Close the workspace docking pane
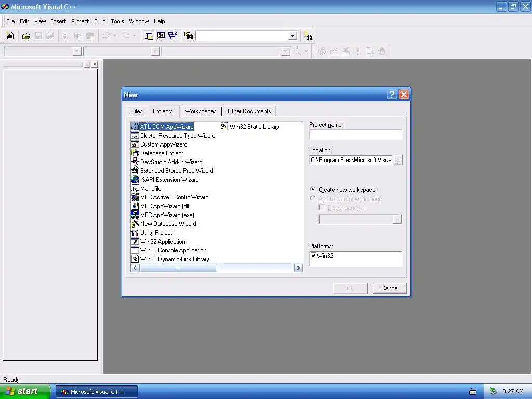This screenshot has height=399, width=532. (x=95, y=64)
